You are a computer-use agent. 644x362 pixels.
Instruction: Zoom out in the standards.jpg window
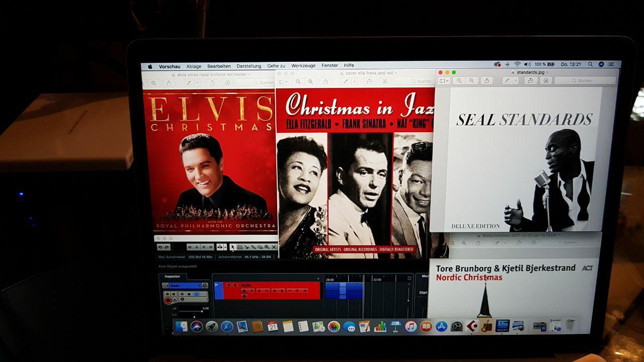click(459, 81)
